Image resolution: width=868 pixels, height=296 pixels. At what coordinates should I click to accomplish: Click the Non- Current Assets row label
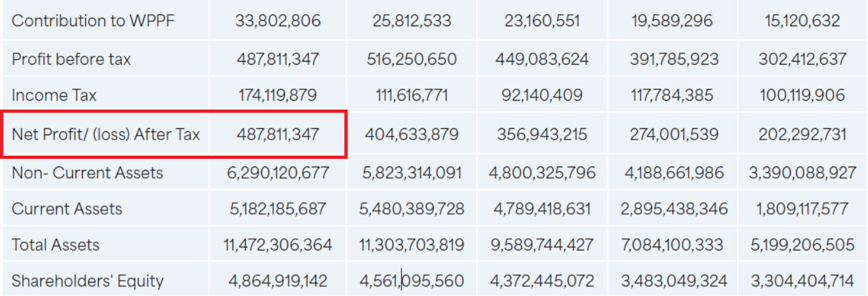coord(87,172)
